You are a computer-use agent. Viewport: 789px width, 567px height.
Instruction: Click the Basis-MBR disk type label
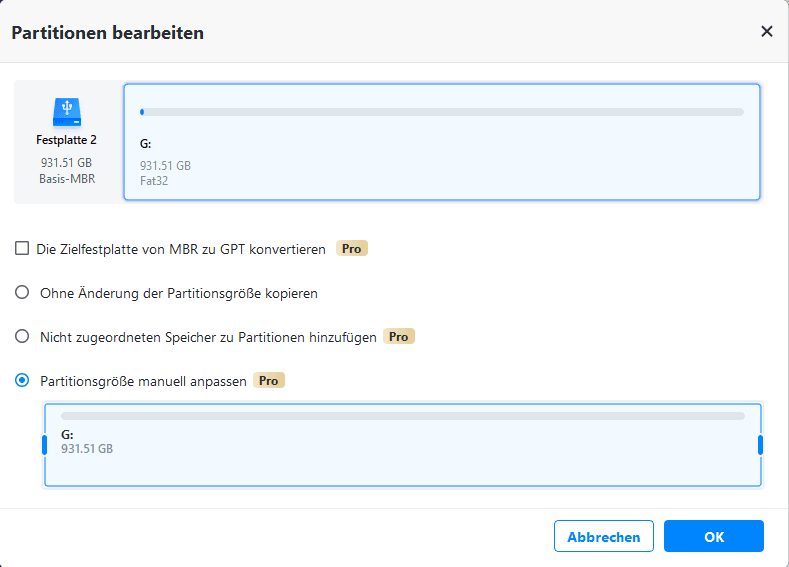(x=66, y=177)
